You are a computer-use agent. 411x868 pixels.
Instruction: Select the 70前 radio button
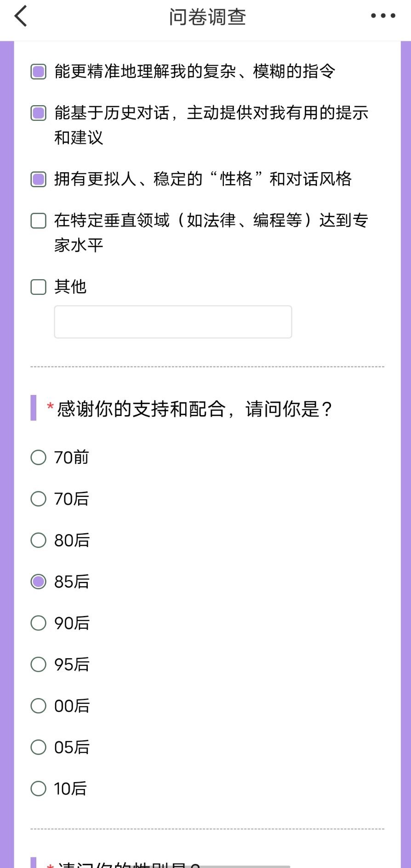39,457
